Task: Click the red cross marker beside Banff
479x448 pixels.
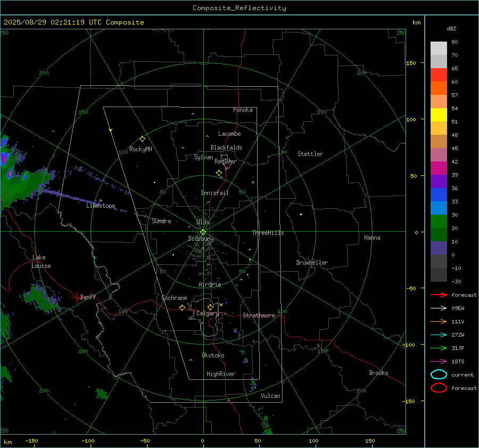Action: point(76,297)
